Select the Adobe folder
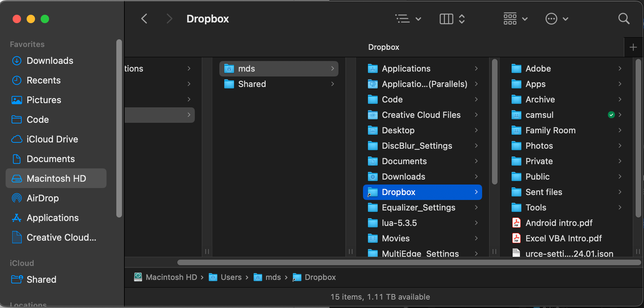Viewport: 644px width, 308px height. tap(566, 69)
